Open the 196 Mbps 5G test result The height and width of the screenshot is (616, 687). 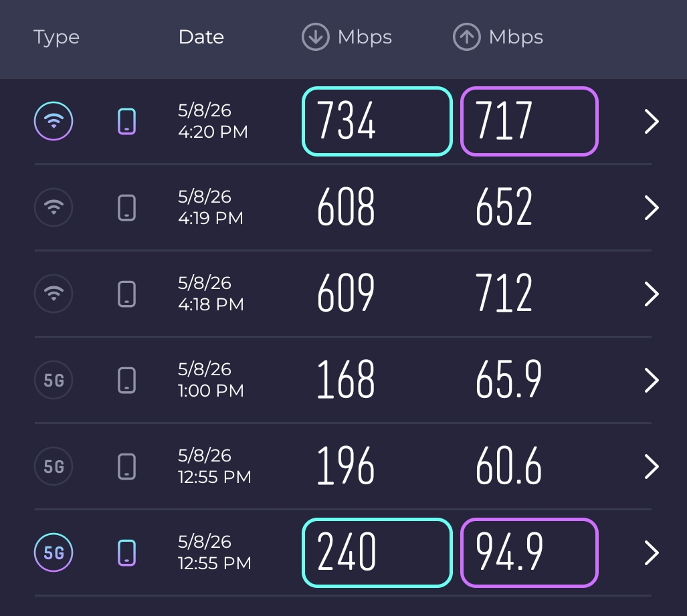click(343, 466)
